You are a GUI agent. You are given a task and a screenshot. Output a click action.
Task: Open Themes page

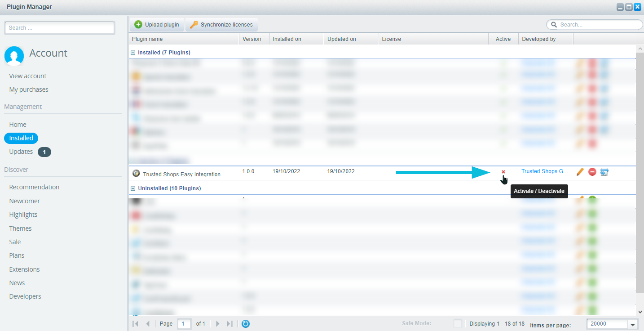pyautogui.click(x=21, y=228)
